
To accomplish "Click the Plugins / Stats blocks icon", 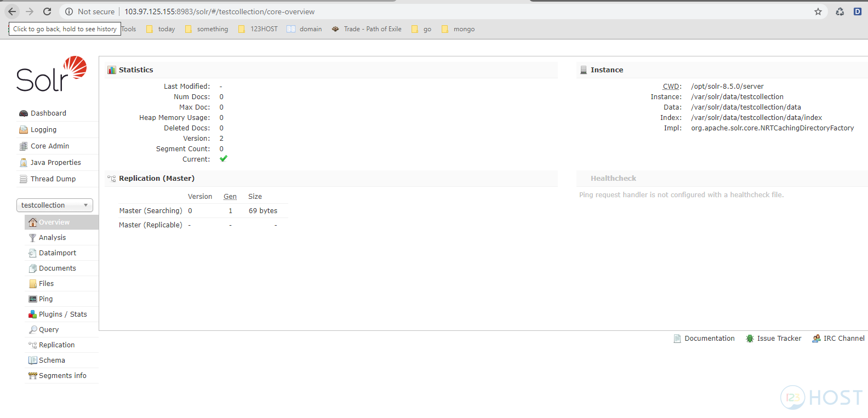I will 33,314.
